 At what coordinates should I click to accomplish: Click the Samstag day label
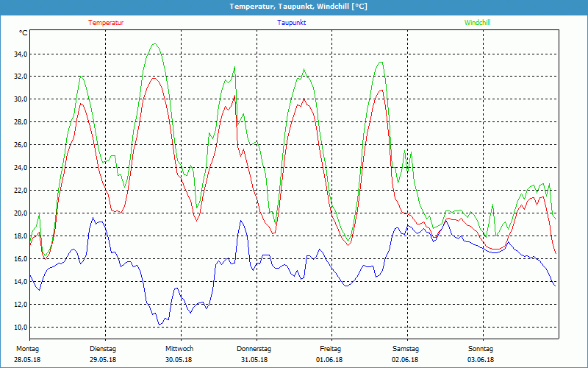[406, 349]
